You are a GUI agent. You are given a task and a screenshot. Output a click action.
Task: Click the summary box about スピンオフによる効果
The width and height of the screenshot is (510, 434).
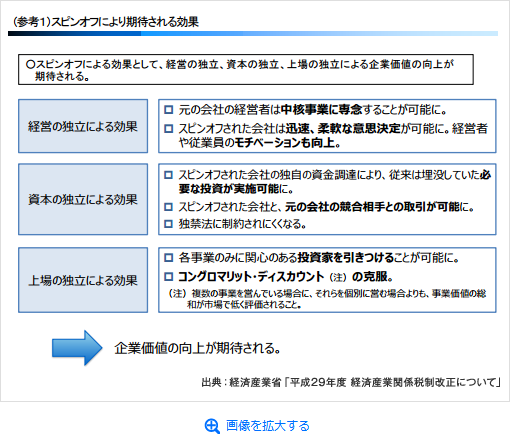coord(246,70)
